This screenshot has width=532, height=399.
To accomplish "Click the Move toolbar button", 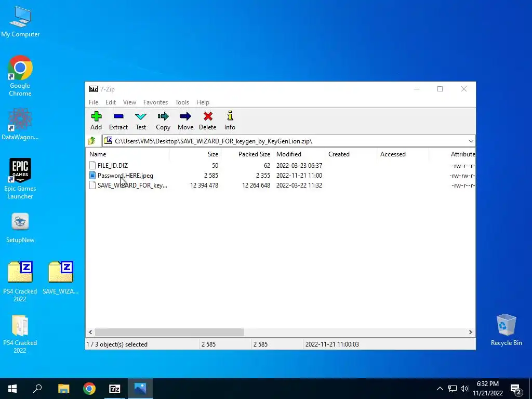I will tap(185, 121).
